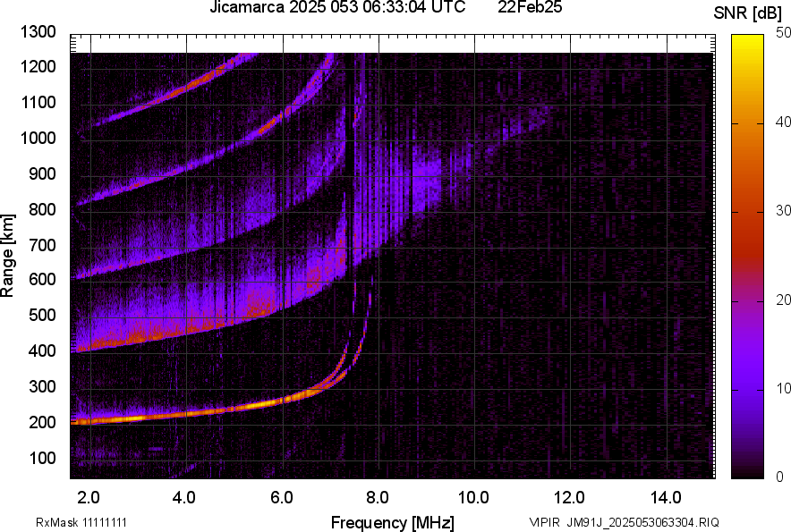Click the range tick label '800'
This screenshot has width=791, height=532.
tap(42, 209)
